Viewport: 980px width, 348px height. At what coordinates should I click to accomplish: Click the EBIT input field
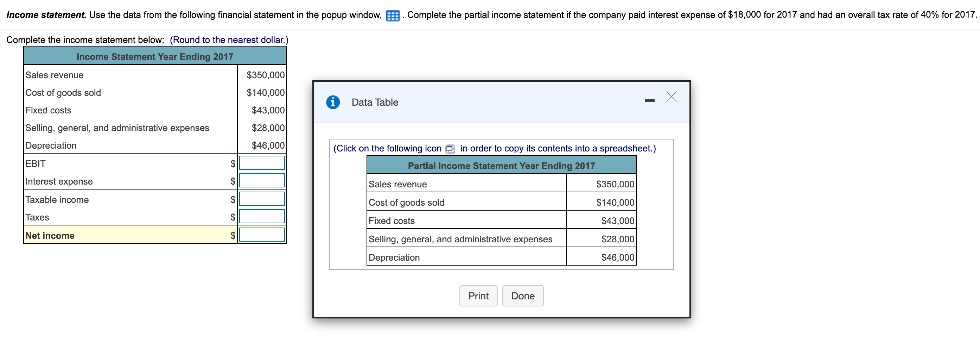click(x=262, y=163)
